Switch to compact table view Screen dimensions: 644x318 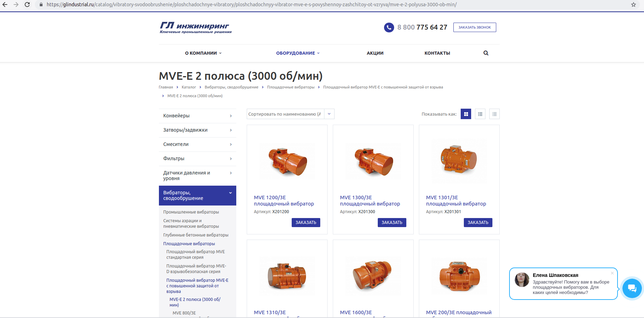pos(494,114)
